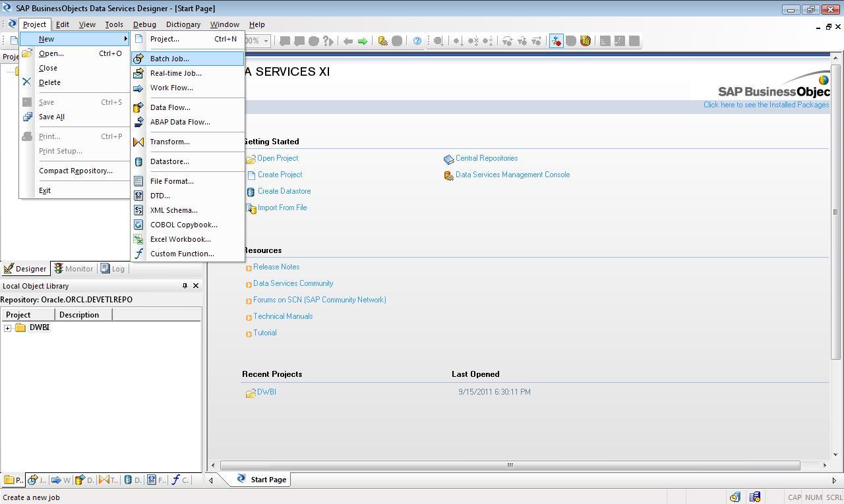
Task: Click the Import From File link
Action: point(282,208)
